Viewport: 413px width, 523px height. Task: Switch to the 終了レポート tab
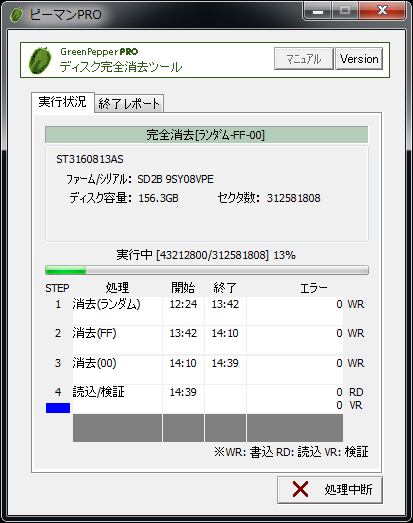129,103
